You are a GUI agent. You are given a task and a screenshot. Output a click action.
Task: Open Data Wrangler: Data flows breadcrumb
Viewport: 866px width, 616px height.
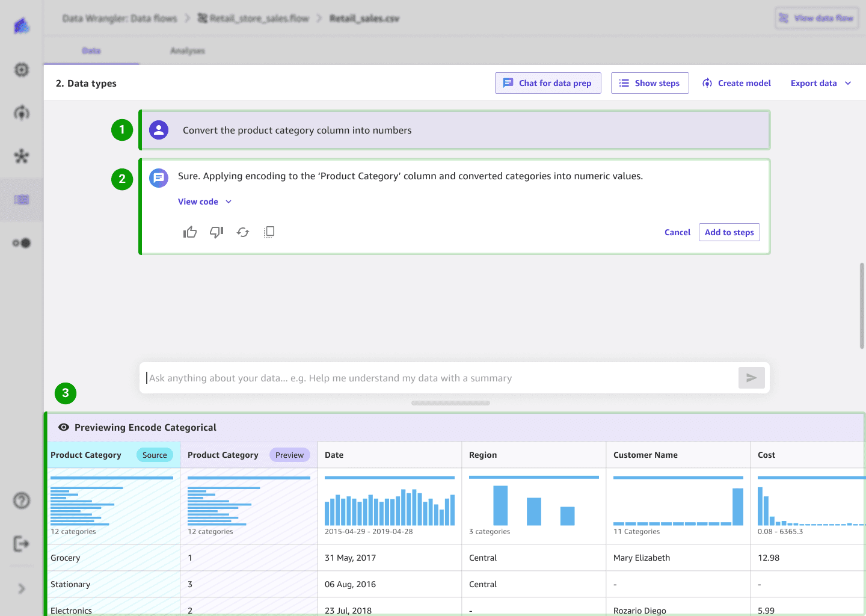120,19
